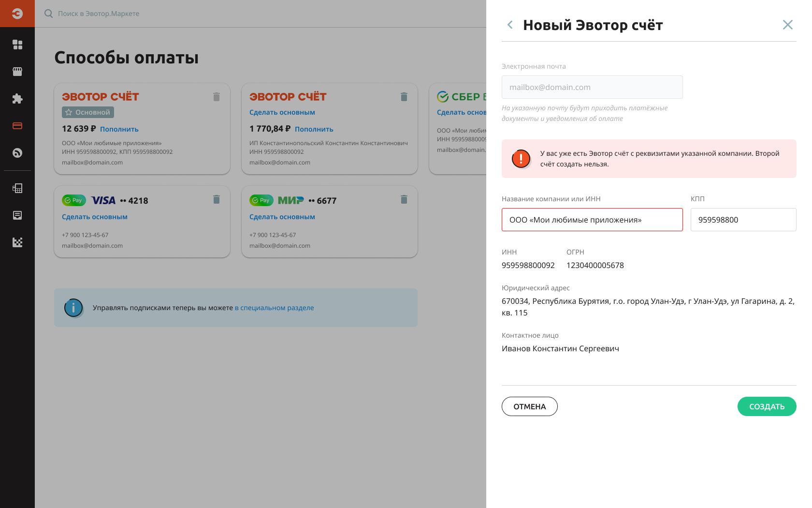Click the Название компании или ИНН field
Viewport: 812px width, 508px height.
pos(592,220)
